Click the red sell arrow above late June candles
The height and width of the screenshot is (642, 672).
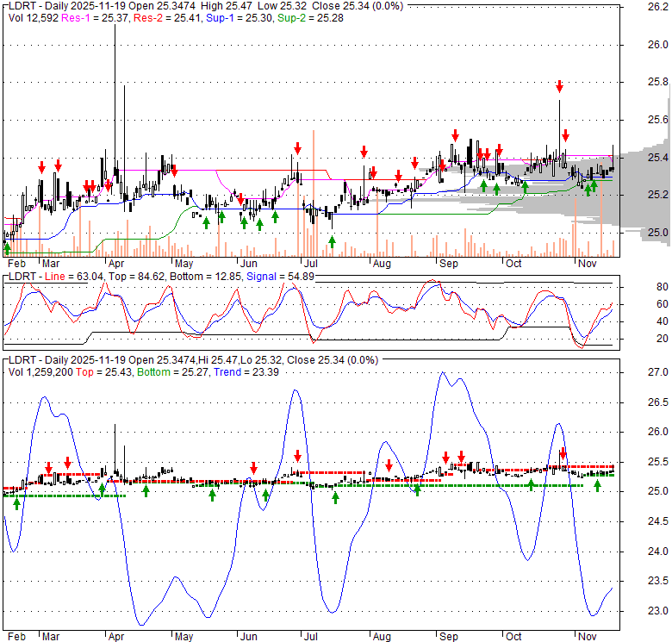(x=296, y=147)
